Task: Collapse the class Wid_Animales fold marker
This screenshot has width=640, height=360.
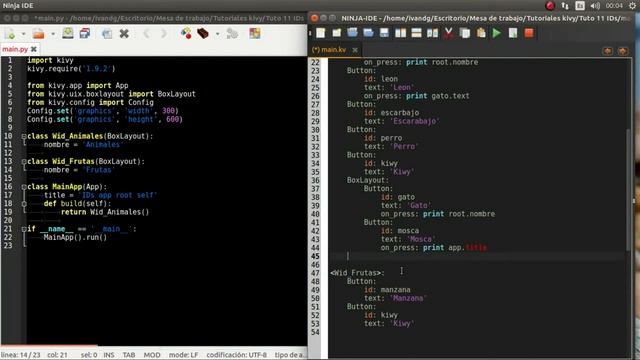Action: (x=24, y=136)
